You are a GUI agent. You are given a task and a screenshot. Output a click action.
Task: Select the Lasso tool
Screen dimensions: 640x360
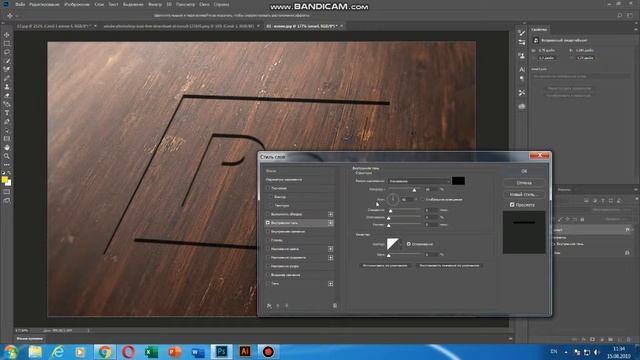tap(7, 52)
